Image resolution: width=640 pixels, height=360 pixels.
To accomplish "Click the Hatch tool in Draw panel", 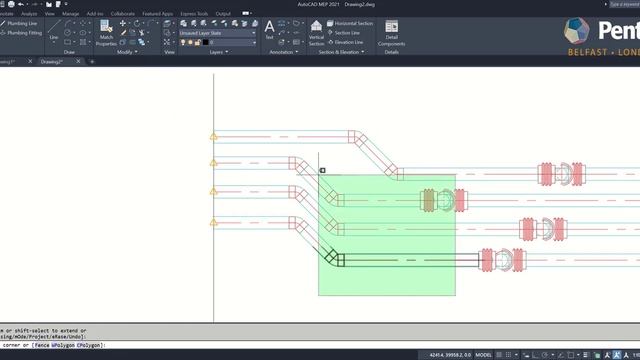I will click(83, 42).
